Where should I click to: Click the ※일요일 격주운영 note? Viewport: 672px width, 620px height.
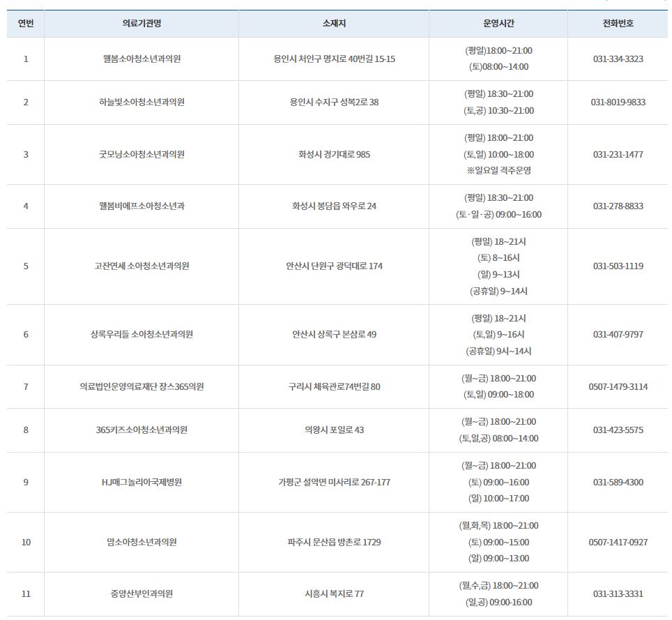click(498, 170)
